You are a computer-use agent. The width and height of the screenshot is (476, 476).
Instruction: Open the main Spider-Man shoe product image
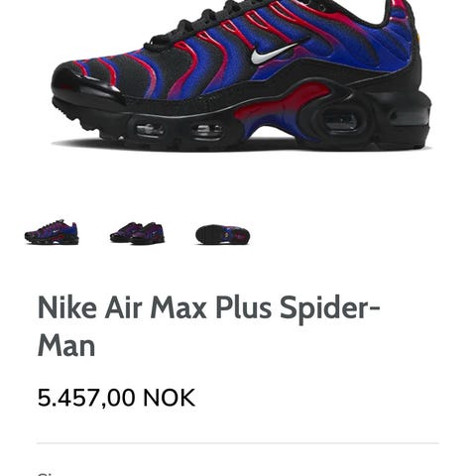[x=241, y=75]
